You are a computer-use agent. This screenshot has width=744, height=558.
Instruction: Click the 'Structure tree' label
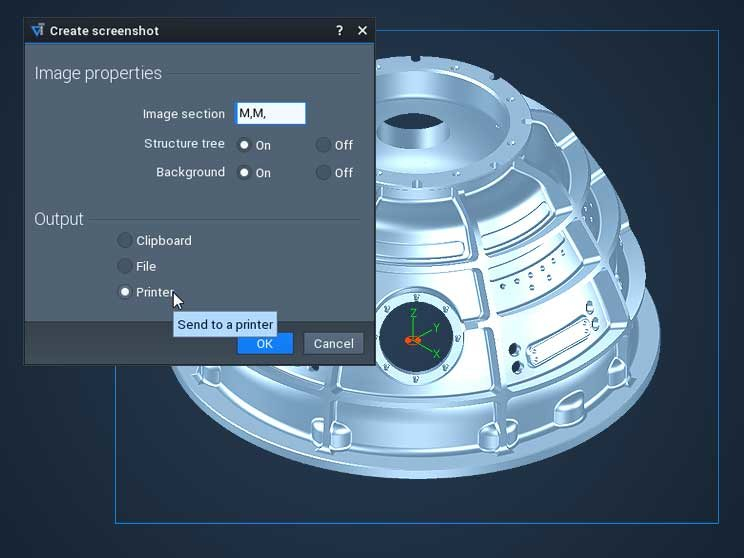click(x=184, y=144)
